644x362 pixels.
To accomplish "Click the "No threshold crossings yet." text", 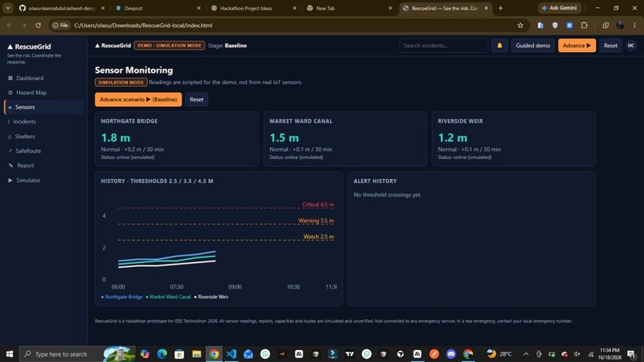I will [x=388, y=195].
